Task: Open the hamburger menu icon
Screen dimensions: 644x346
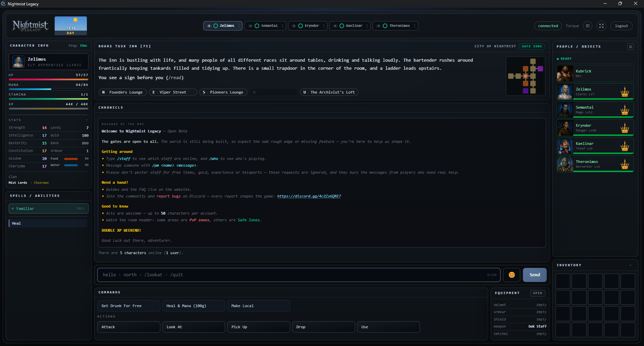Action: [x=587, y=26]
